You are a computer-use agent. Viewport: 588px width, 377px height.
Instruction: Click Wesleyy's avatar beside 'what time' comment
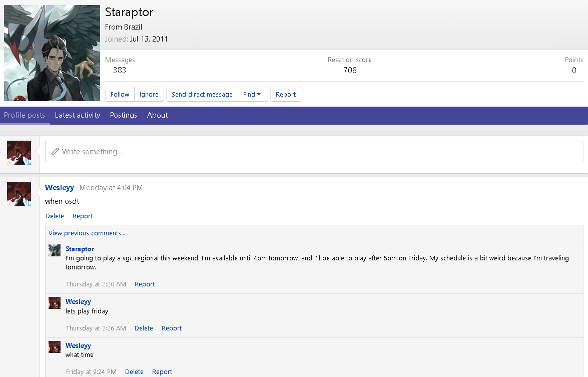click(55, 347)
